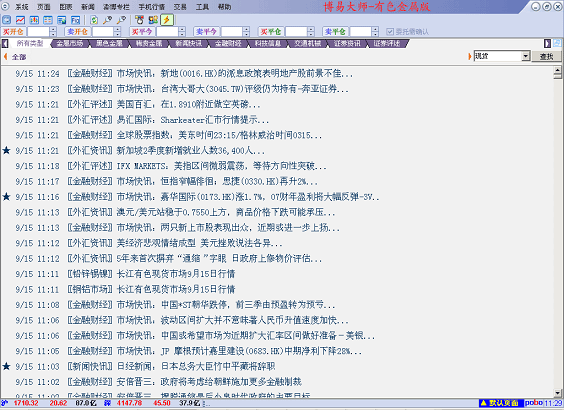Click the 查找 search button
564x410 pixels.
pyautogui.click(x=547, y=56)
